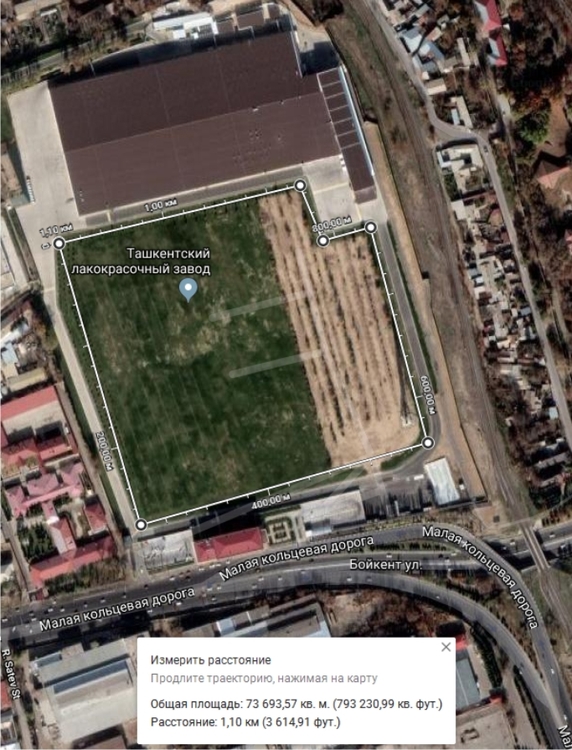Viewport: 572px width, 750px height.
Task: Click the curved Малая кольцевая дорога label by the overpass
Action: tap(481, 574)
